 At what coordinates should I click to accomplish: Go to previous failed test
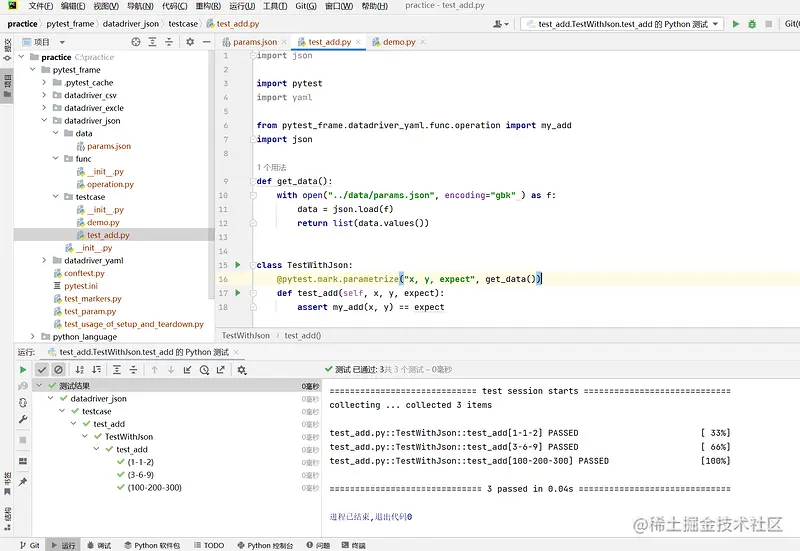[154, 370]
